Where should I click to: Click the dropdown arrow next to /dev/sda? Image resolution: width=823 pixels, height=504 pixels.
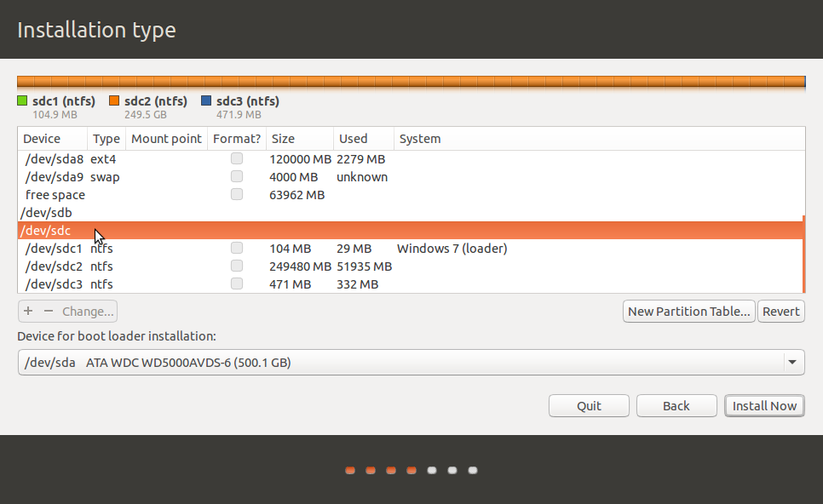pos(793,362)
